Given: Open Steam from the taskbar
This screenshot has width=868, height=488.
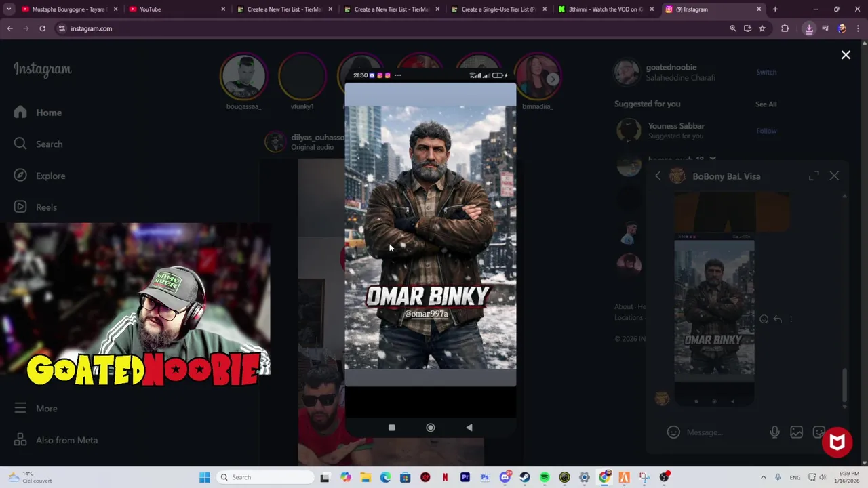Looking at the screenshot, I should pyautogui.click(x=525, y=477).
